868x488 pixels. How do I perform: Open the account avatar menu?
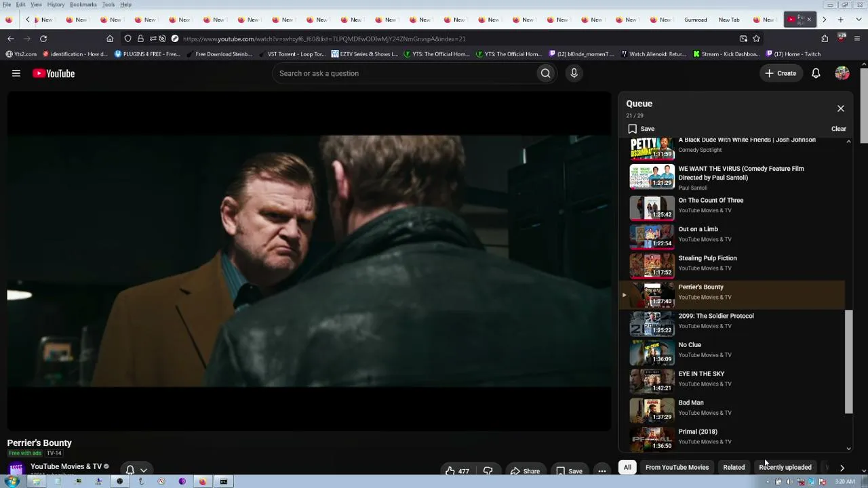(842, 73)
